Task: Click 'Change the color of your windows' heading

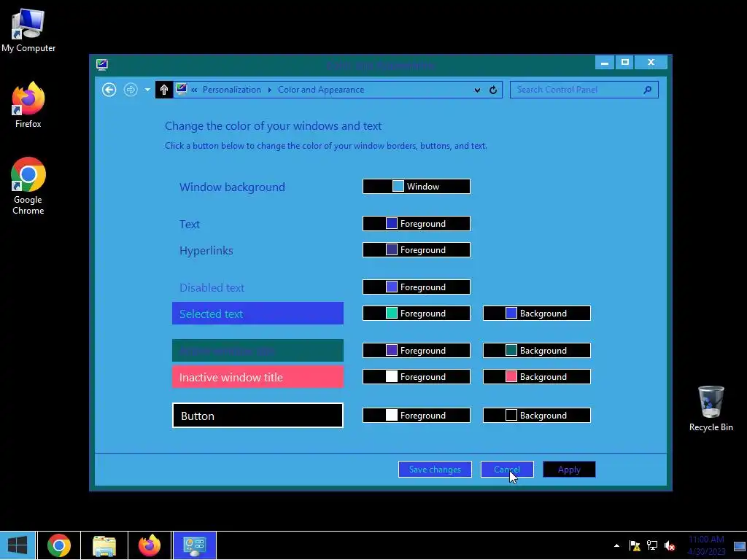Action: pyautogui.click(x=273, y=125)
